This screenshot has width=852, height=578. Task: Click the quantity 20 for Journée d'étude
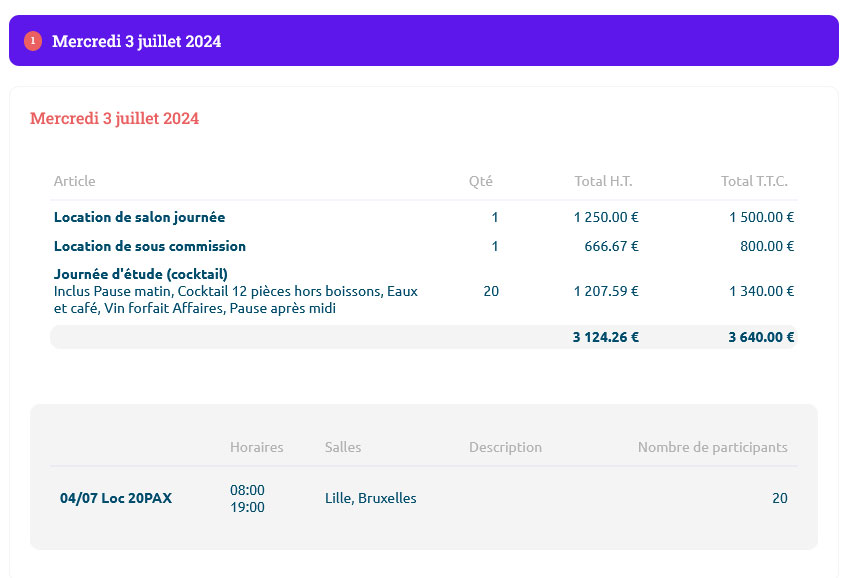[x=490, y=291]
